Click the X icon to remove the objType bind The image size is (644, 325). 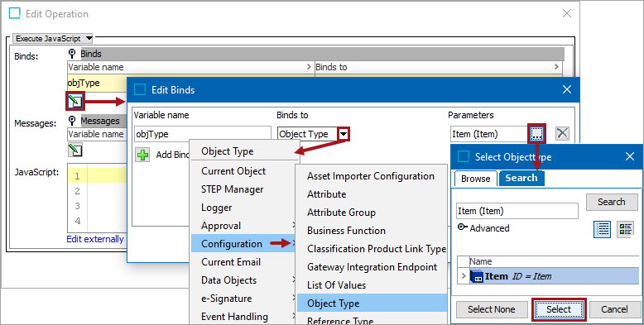pos(562,133)
